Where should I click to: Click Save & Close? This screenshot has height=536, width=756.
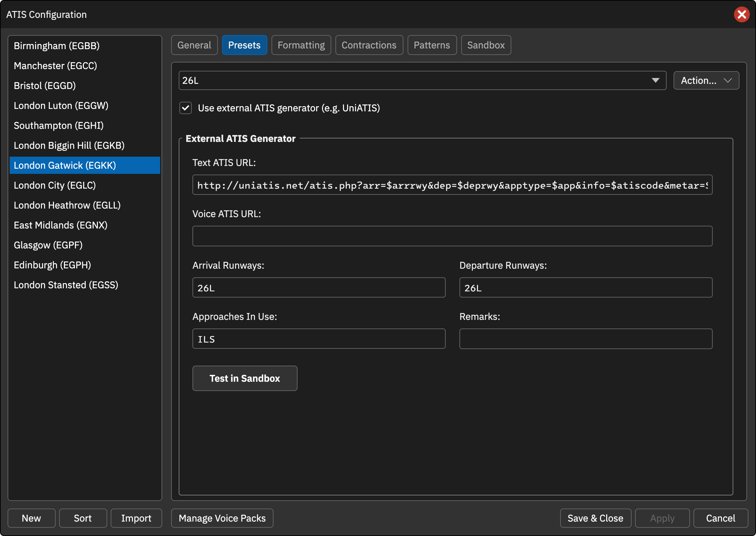(596, 518)
